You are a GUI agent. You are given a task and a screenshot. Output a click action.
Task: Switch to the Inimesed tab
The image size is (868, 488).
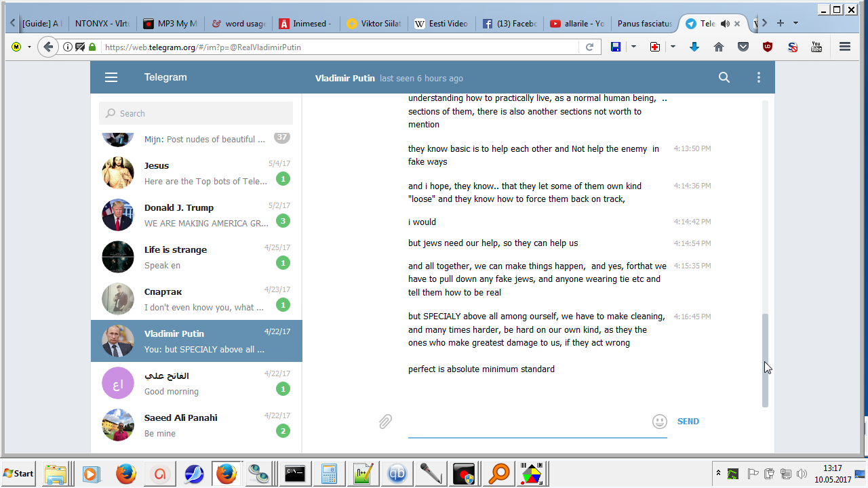[305, 24]
